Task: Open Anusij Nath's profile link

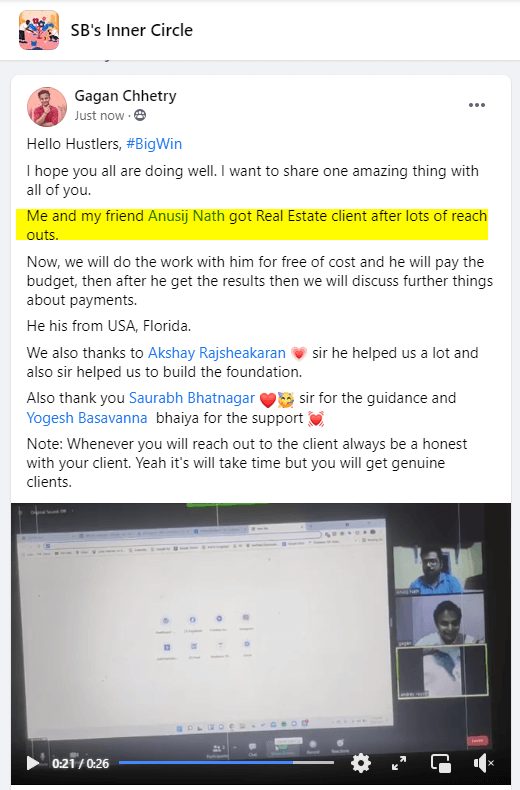Action: [x=186, y=216]
